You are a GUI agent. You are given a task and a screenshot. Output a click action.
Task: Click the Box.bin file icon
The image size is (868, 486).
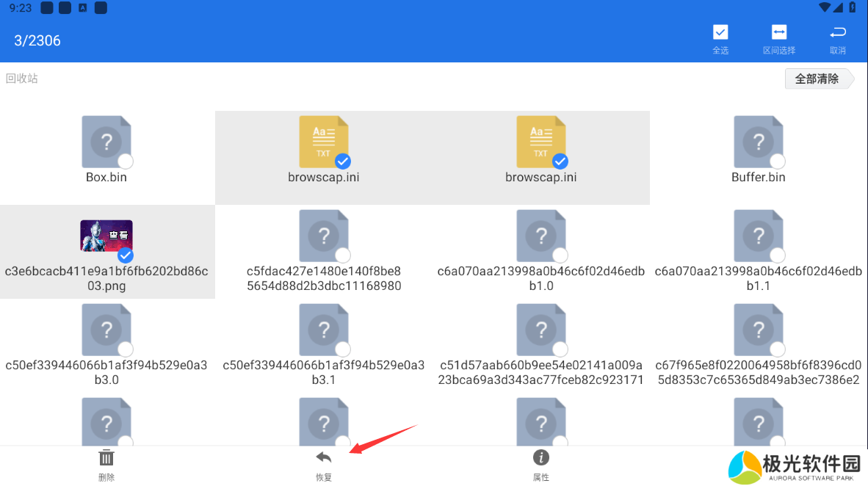point(106,141)
